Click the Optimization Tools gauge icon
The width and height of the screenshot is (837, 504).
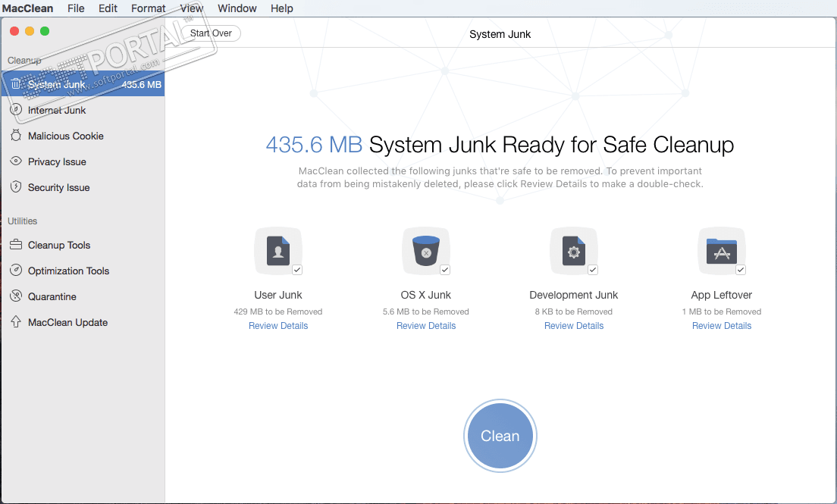(x=16, y=270)
